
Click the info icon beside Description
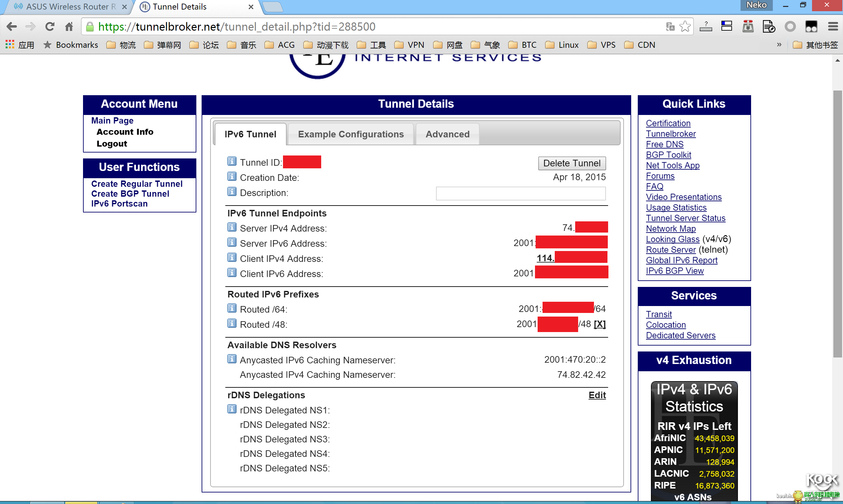[232, 191]
